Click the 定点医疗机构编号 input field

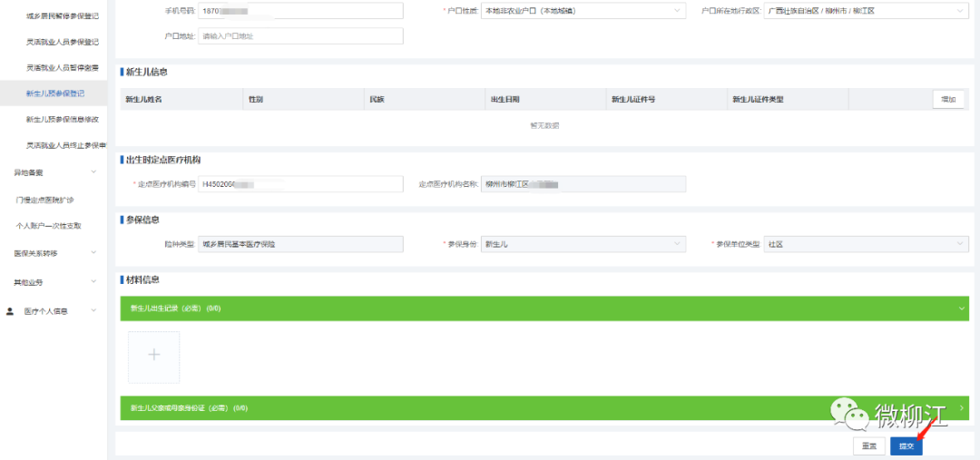(x=299, y=184)
